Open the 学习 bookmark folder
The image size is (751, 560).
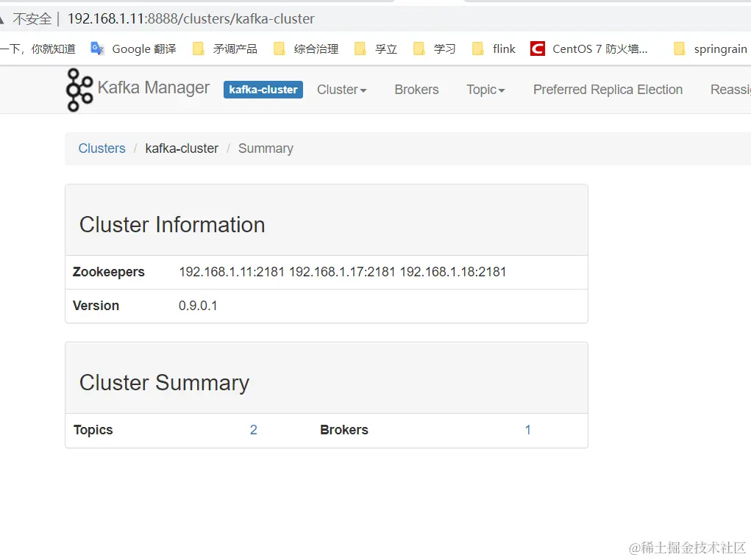click(x=434, y=49)
